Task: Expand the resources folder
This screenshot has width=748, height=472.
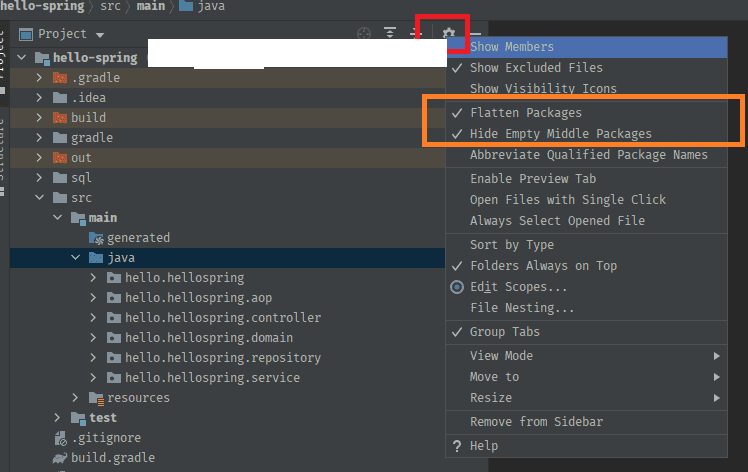Action: (75, 398)
